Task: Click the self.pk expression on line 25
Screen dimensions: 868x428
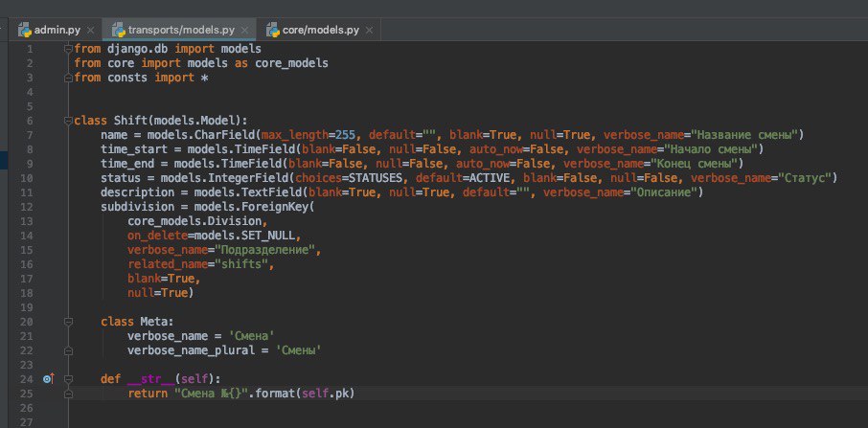Action: pyautogui.click(x=326, y=394)
